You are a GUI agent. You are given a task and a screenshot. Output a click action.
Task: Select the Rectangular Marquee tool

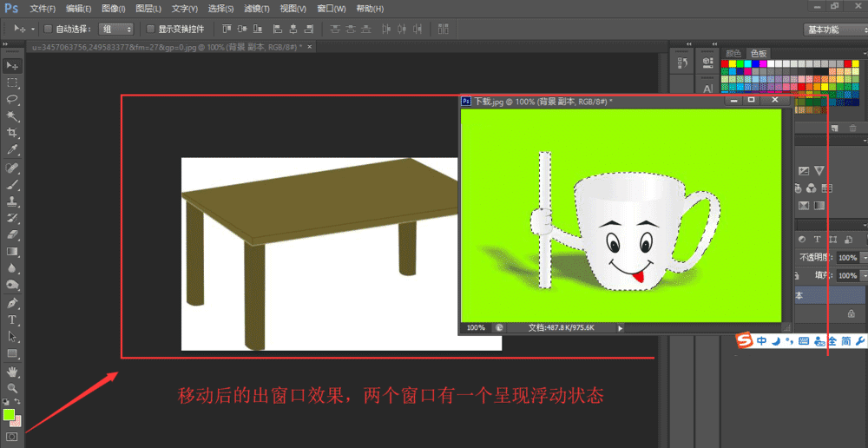tap(12, 82)
